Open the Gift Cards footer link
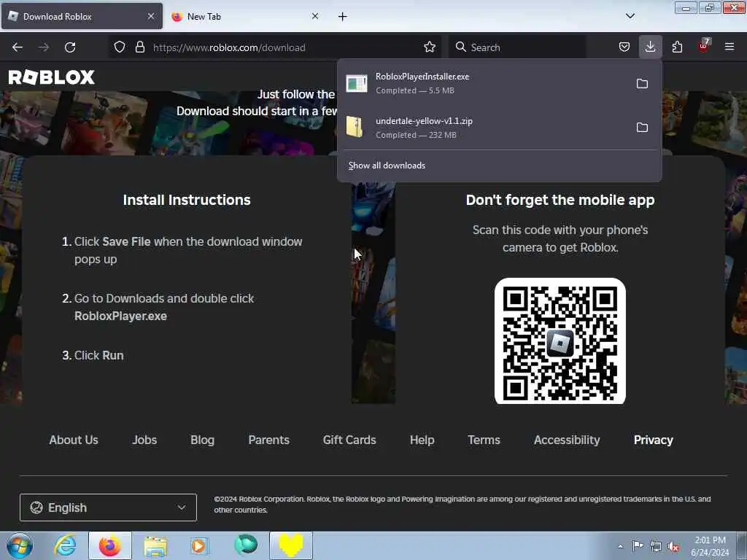The image size is (747, 560). click(349, 440)
